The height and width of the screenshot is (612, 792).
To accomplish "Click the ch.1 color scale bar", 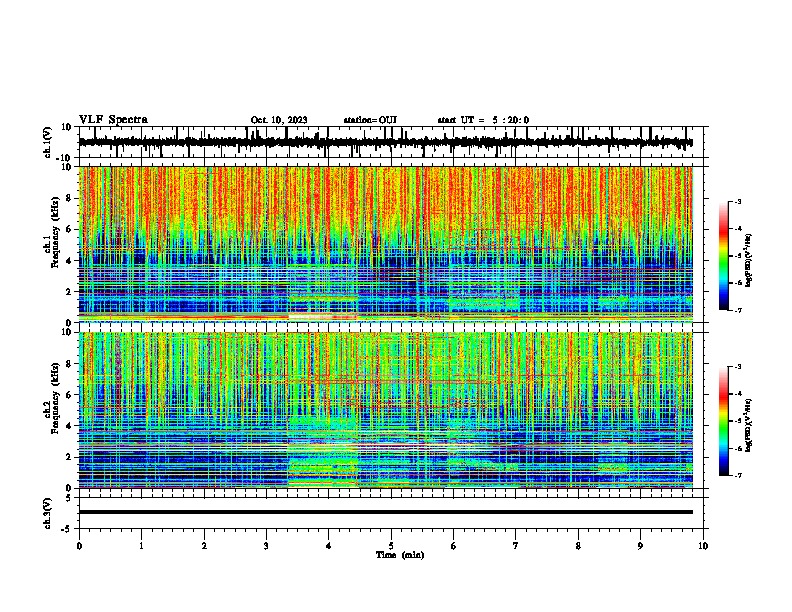I will click(x=723, y=256).
